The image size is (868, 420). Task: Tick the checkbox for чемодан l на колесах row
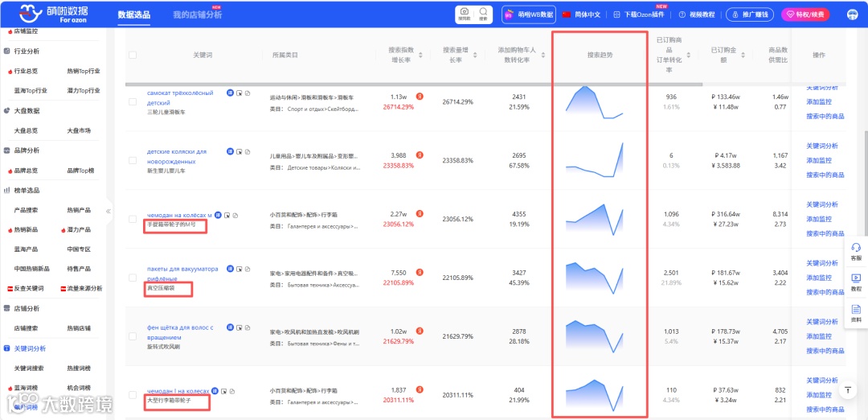133,395
